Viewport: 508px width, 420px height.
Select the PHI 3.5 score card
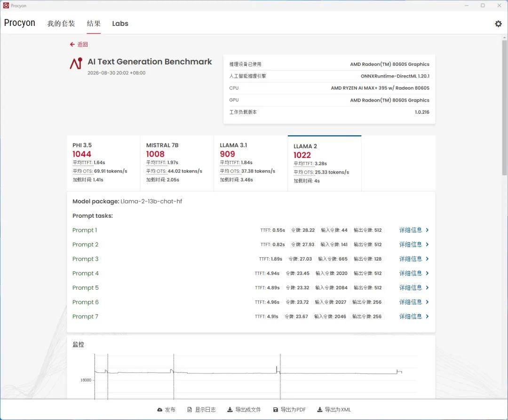(103, 163)
